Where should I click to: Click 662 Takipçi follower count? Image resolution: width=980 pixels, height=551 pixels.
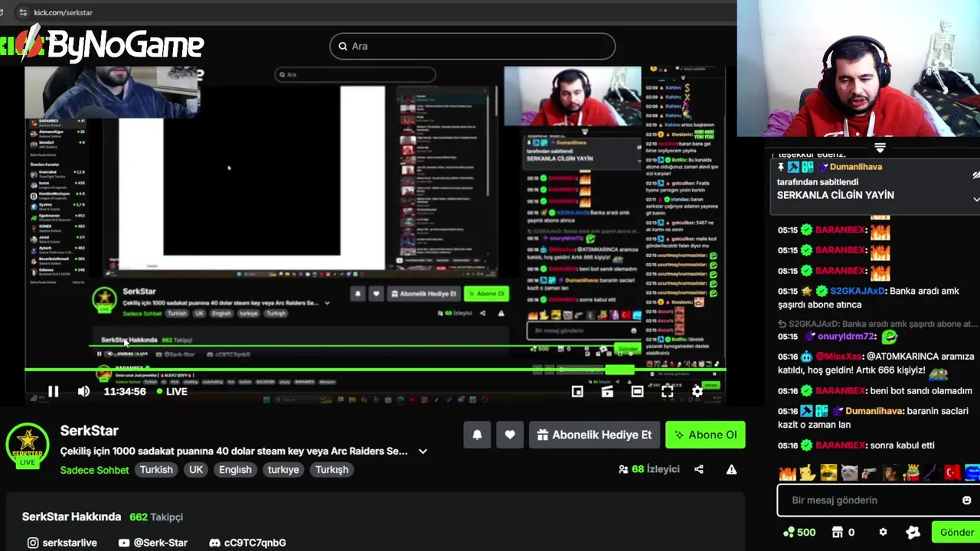[156, 517]
